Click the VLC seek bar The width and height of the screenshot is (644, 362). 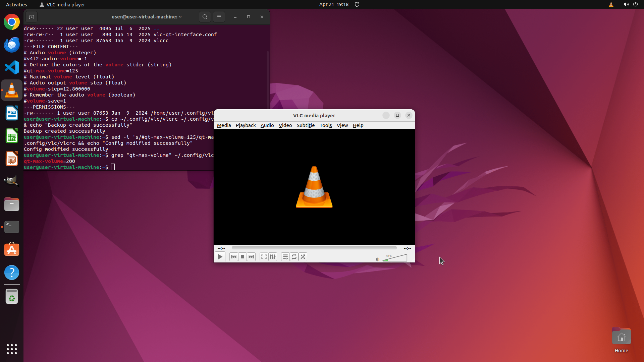(314, 248)
